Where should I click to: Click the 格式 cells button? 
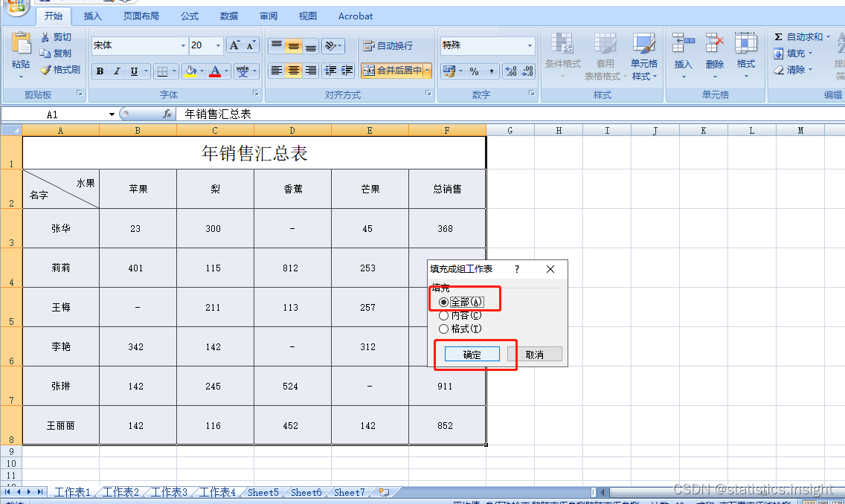tap(746, 55)
